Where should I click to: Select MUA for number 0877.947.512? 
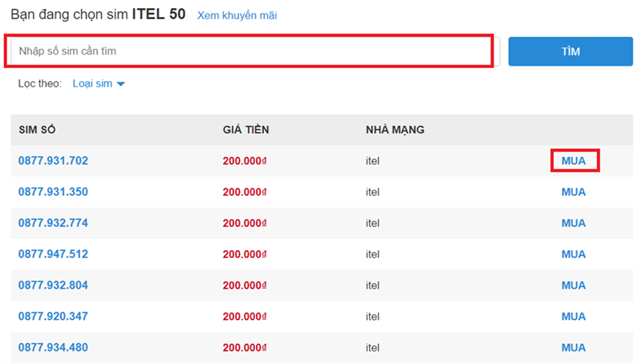[x=574, y=254]
